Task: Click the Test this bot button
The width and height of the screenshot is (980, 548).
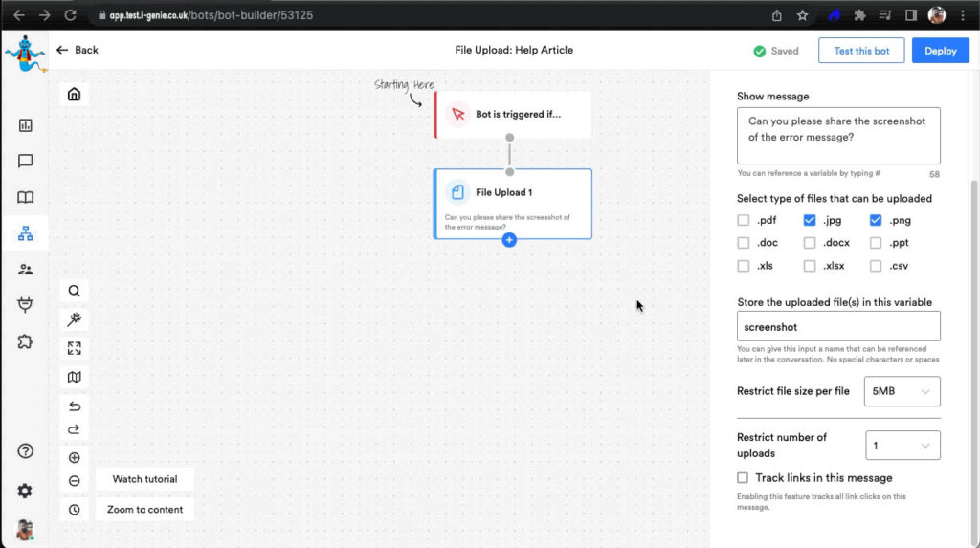Action: point(861,51)
